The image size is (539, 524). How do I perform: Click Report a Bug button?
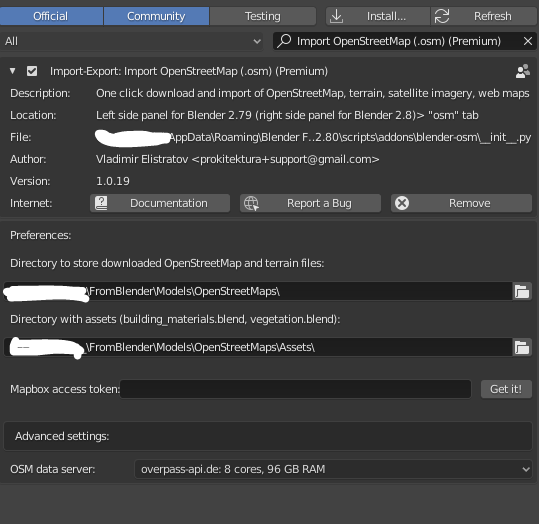click(310, 203)
